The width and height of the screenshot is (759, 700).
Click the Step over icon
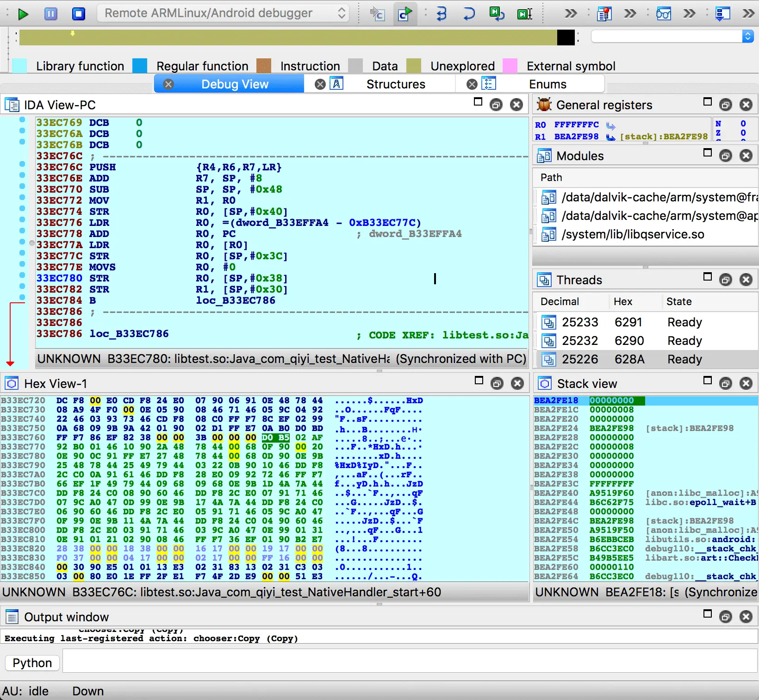(x=469, y=14)
